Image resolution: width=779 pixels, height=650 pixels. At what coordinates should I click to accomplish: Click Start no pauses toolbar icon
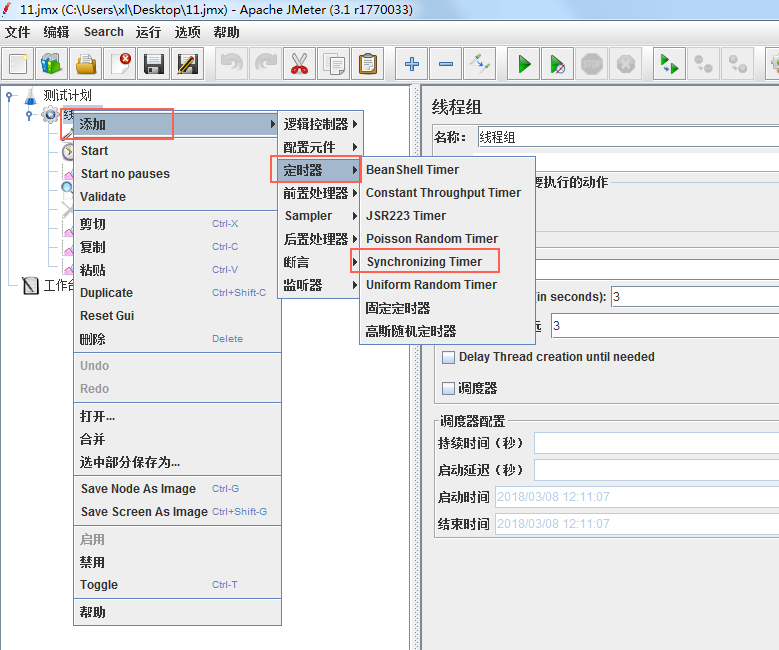tap(557, 64)
